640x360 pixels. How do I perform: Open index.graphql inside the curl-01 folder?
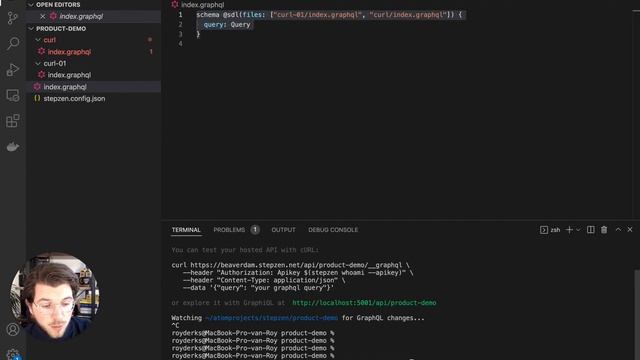69,75
